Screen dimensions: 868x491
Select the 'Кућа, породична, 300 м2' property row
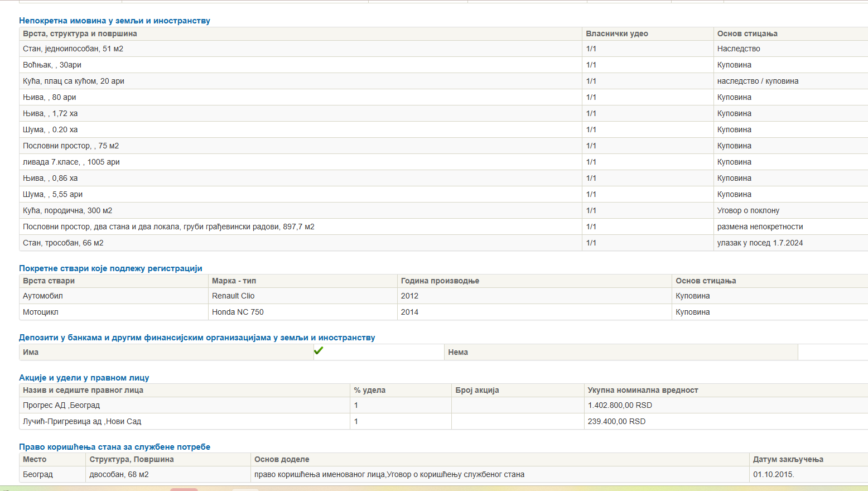[x=67, y=210]
